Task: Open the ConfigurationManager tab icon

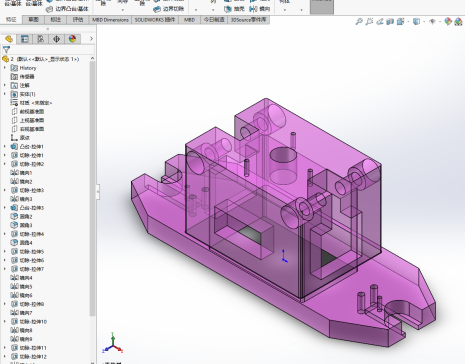Action: click(x=41, y=39)
